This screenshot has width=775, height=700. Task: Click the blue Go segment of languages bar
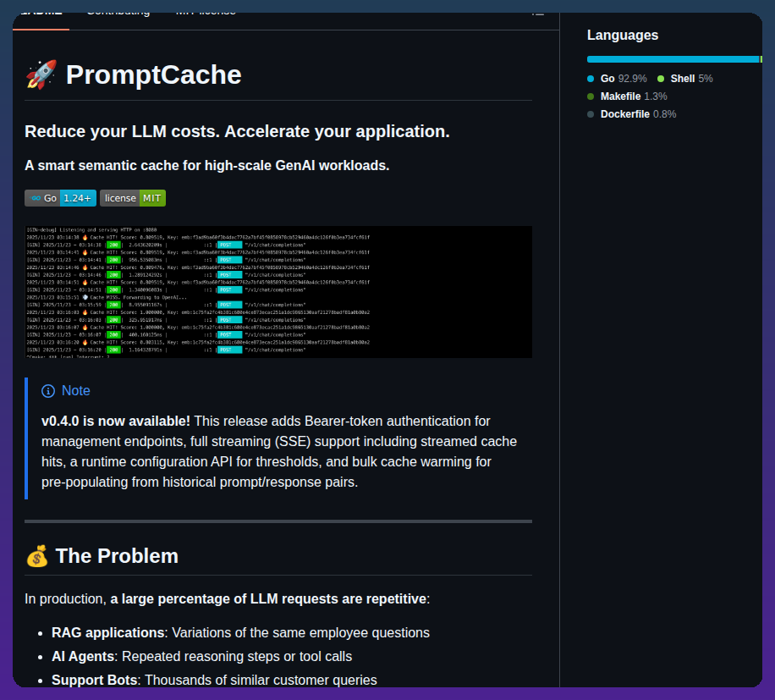[673, 59]
